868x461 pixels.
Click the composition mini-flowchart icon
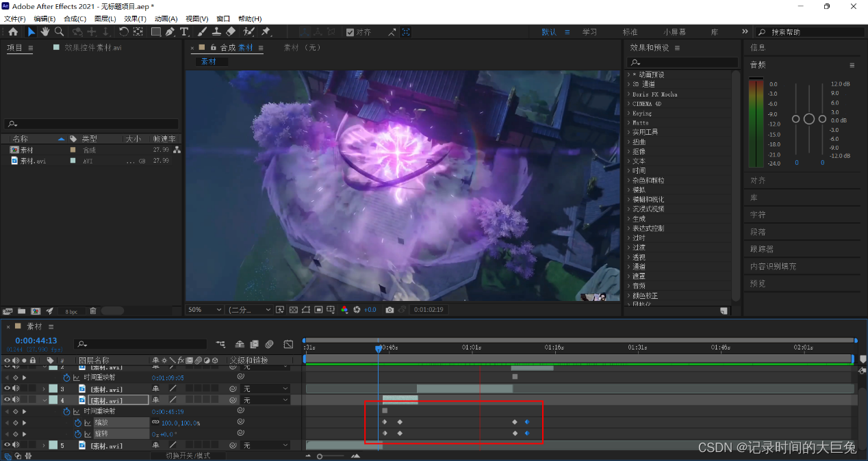point(220,344)
